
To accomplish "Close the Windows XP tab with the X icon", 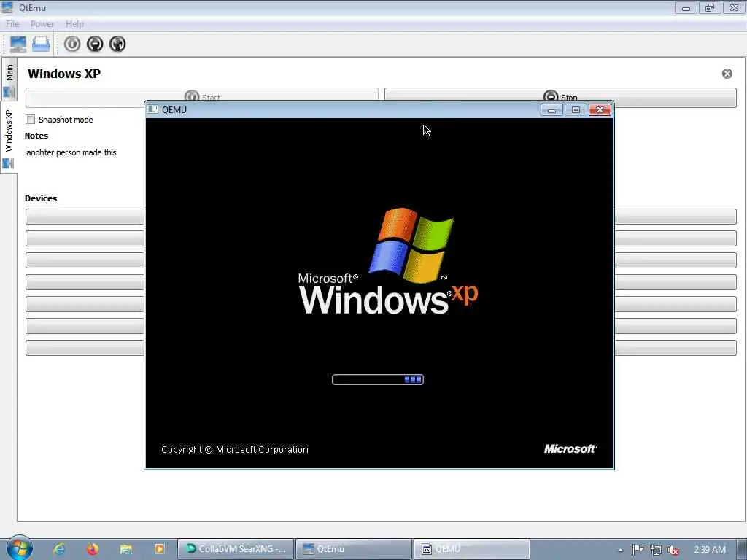I will (x=727, y=74).
